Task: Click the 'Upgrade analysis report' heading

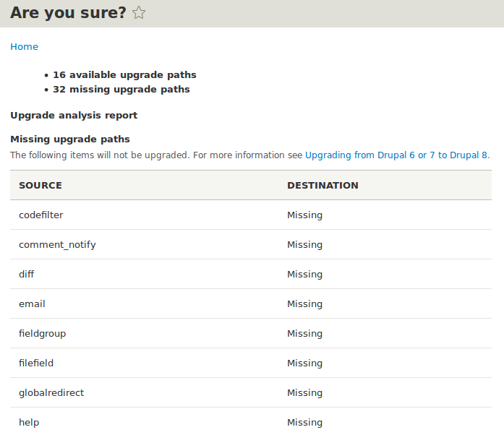Action: [x=74, y=115]
